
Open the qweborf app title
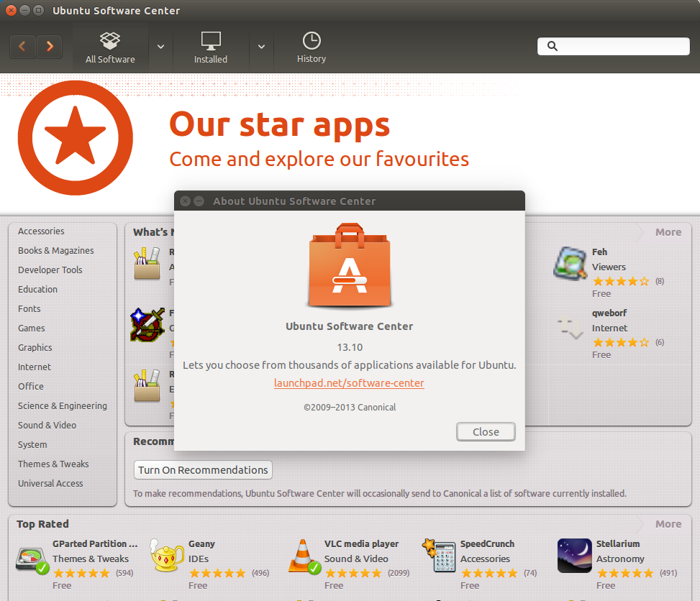(x=609, y=313)
